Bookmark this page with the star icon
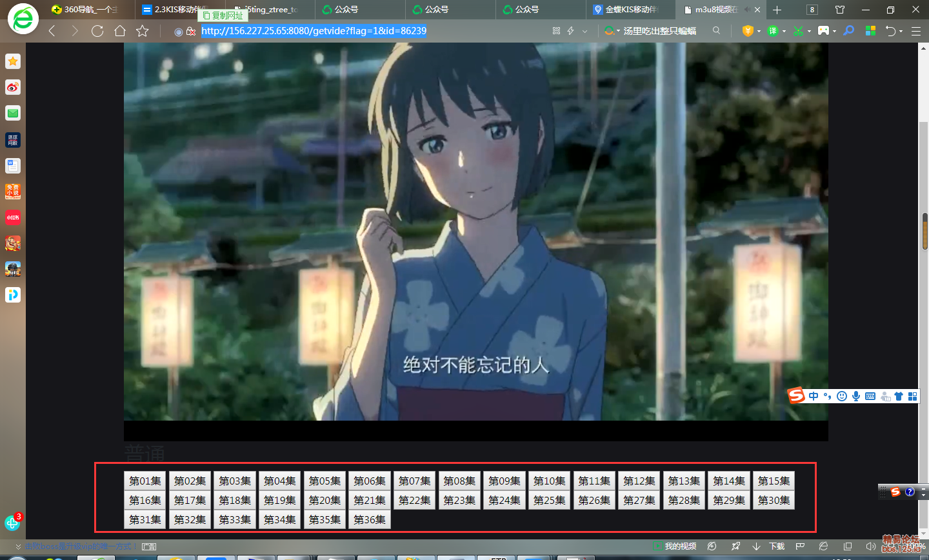The width and height of the screenshot is (929, 560). [x=143, y=31]
